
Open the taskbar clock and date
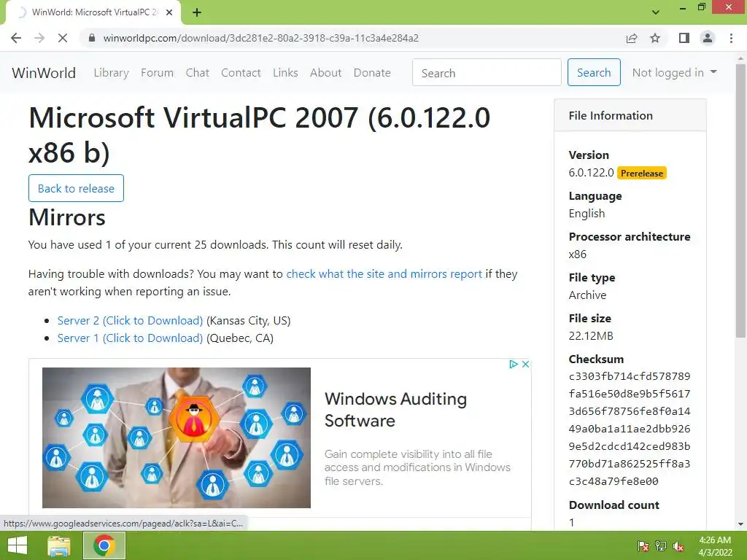click(715, 546)
